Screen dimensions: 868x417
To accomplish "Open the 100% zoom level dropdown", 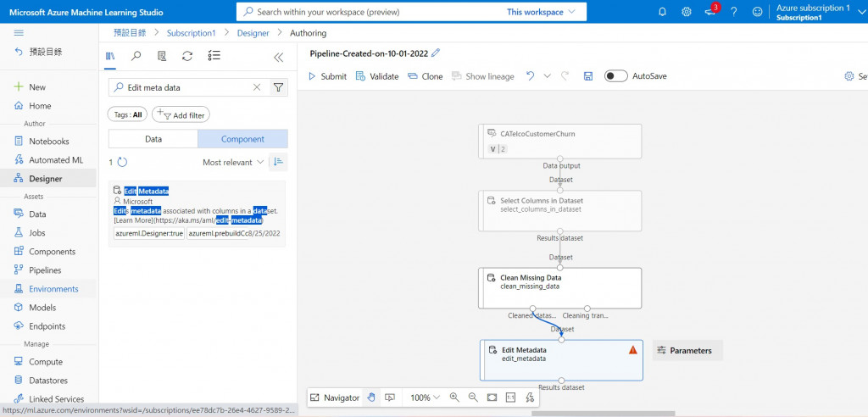I will tap(426, 397).
